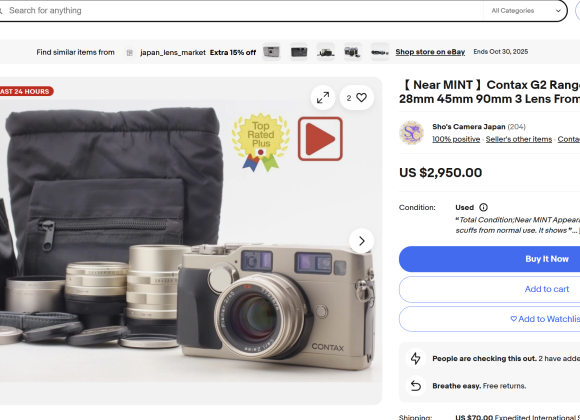
Task: Click the free returns arrow icon
Action: (416, 386)
